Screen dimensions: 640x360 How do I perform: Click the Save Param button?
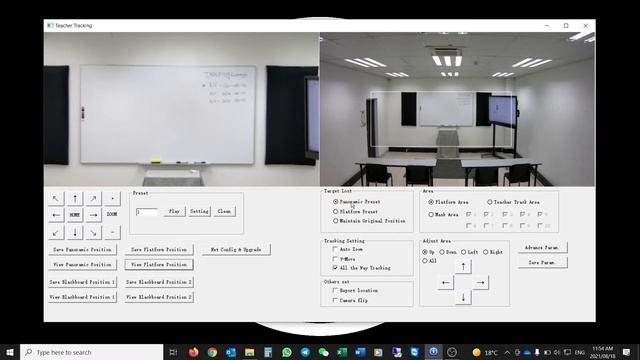pyautogui.click(x=542, y=262)
